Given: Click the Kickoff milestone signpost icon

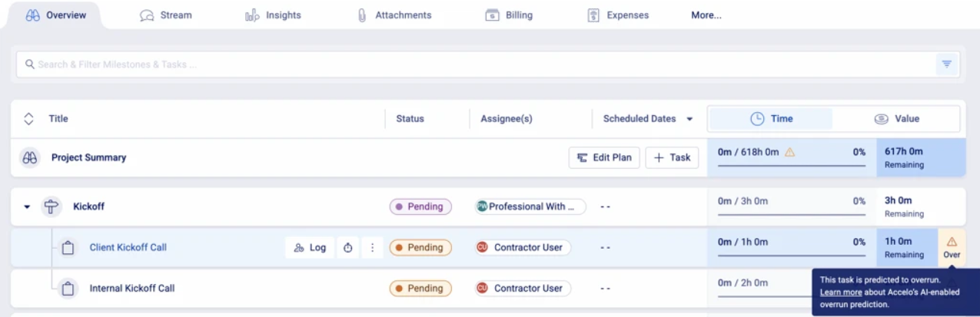Looking at the screenshot, I should pyautogui.click(x=52, y=206).
